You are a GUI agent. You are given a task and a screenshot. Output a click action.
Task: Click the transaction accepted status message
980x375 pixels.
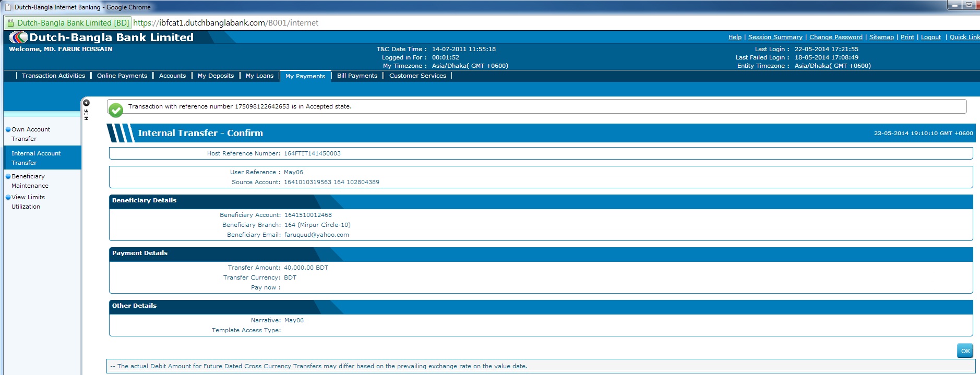click(240, 106)
